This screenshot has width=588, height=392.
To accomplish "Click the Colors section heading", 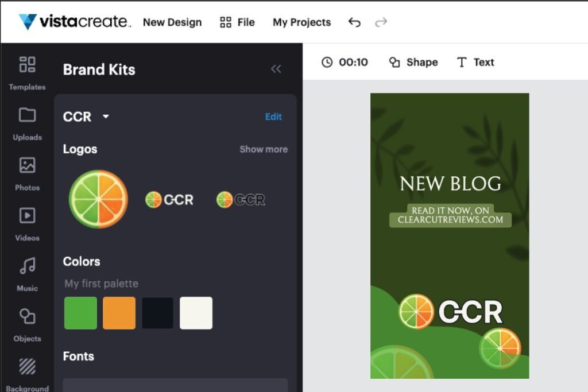I will 82,261.
